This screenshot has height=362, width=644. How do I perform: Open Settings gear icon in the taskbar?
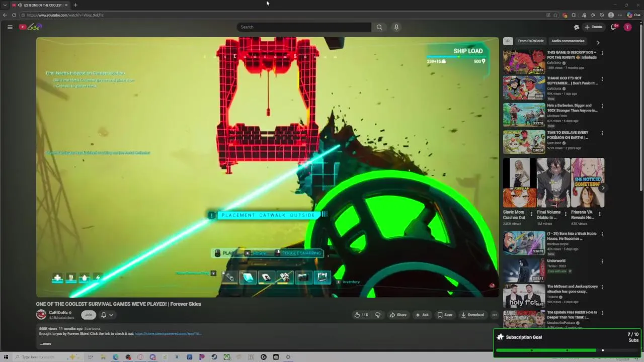[288, 357]
